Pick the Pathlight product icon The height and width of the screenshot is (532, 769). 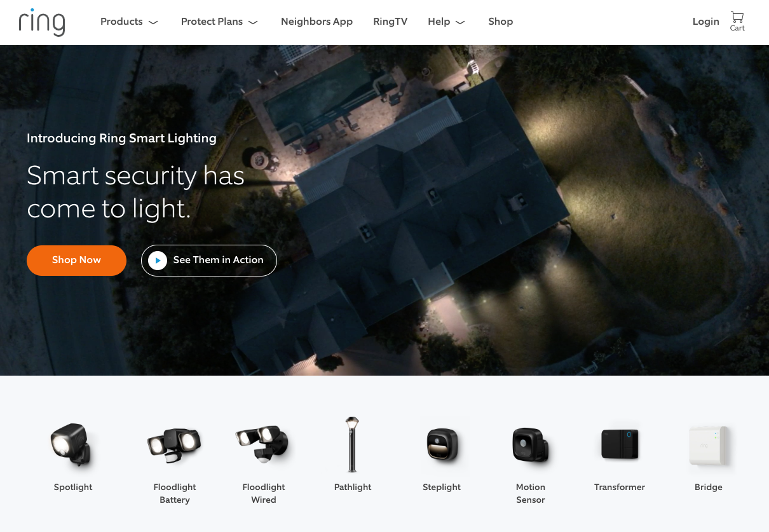pyautogui.click(x=353, y=444)
